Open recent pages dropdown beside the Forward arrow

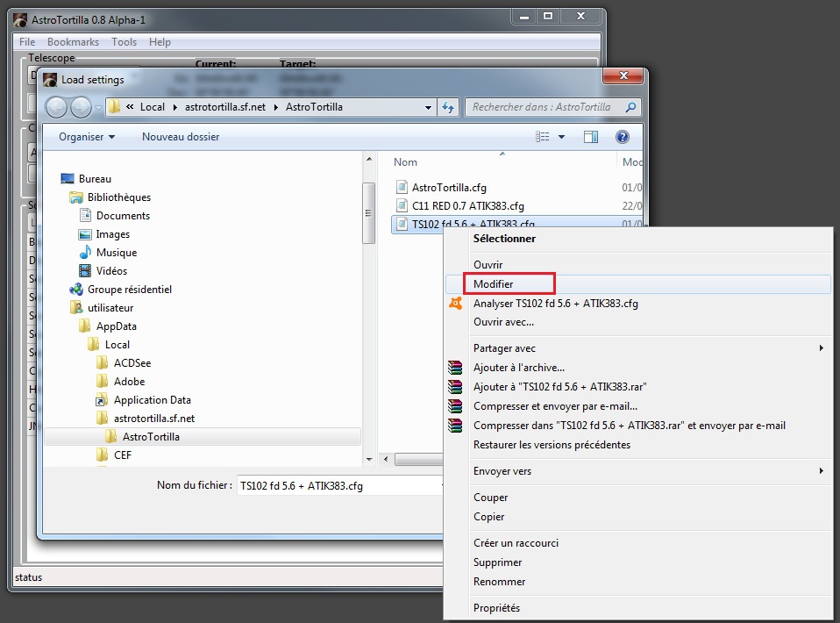coord(98,107)
